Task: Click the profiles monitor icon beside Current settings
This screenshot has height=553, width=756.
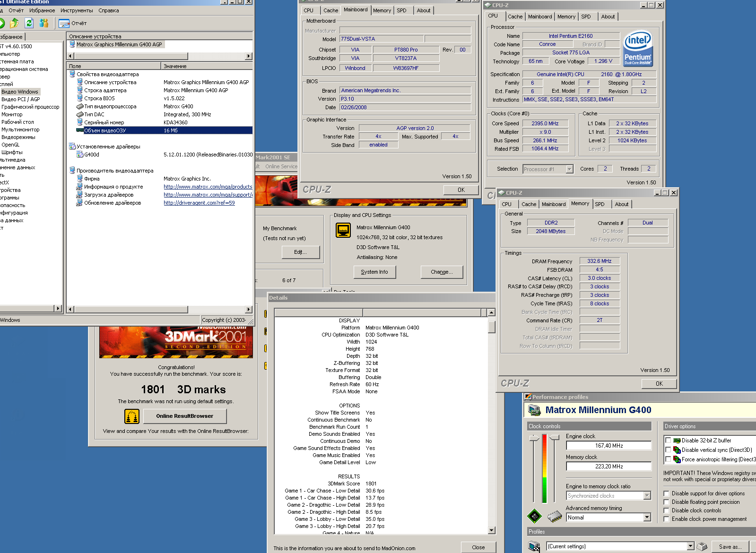Action: coord(534,546)
